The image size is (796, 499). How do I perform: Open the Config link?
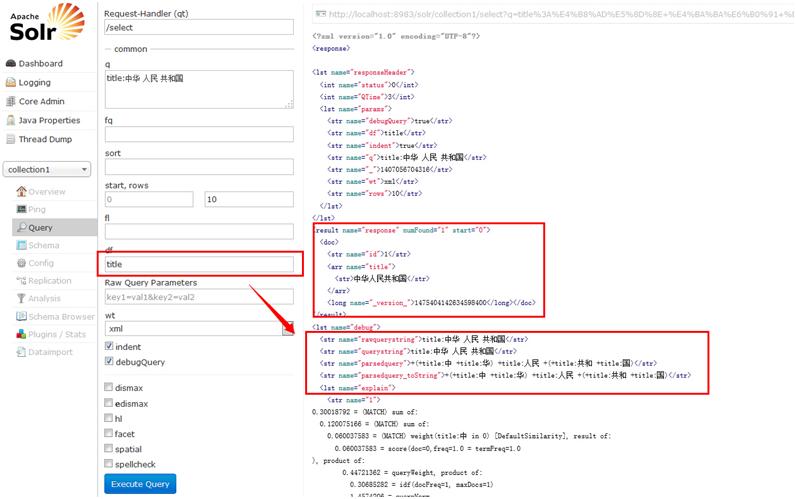point(41,263)
